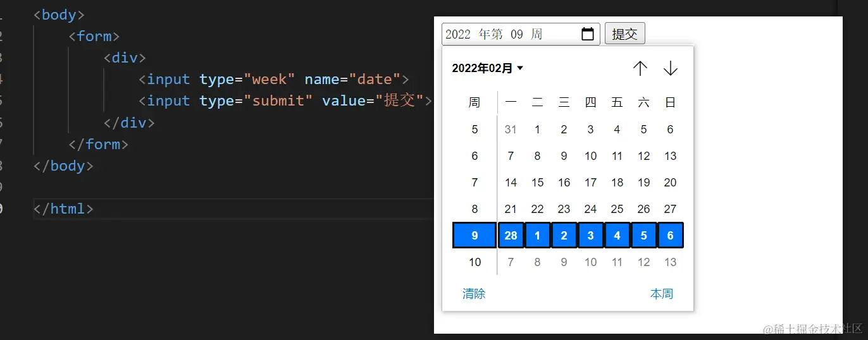This screenshot has width=868, height=340.
Task: Pick date 19 in the calendar
Action: 644,183
